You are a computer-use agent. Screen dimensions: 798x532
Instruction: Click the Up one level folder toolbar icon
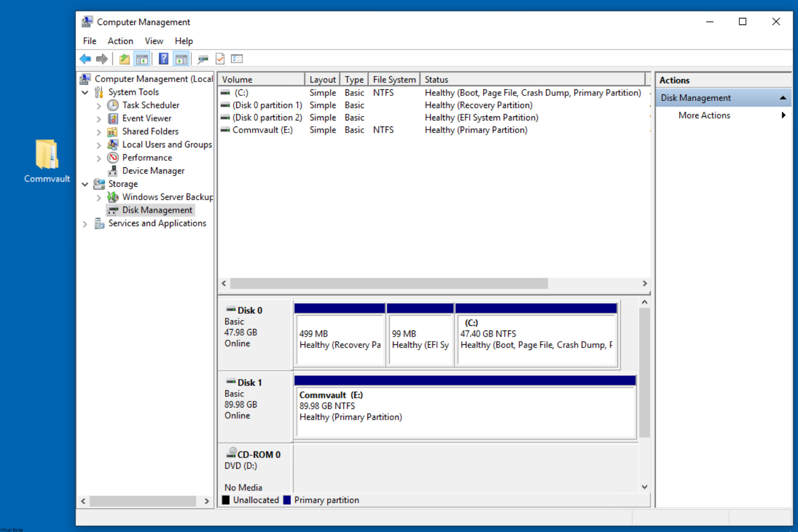click(124, 58)
